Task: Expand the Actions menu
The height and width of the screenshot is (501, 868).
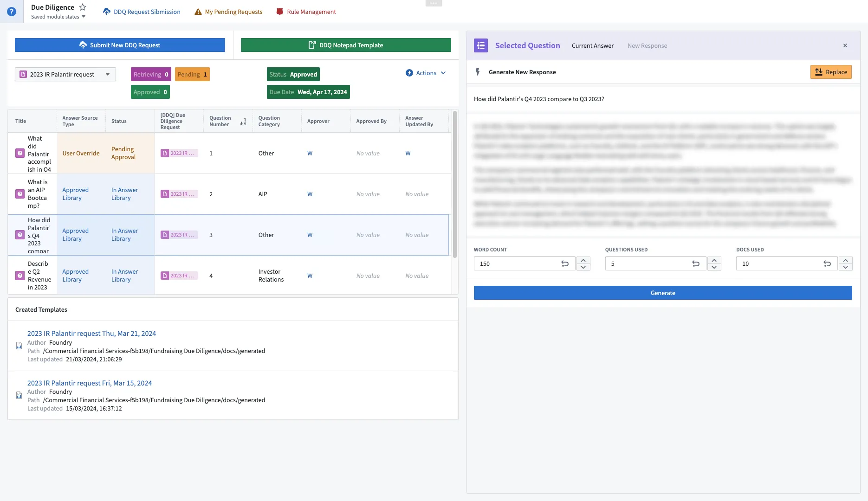Action: click(x=426, y=73)
